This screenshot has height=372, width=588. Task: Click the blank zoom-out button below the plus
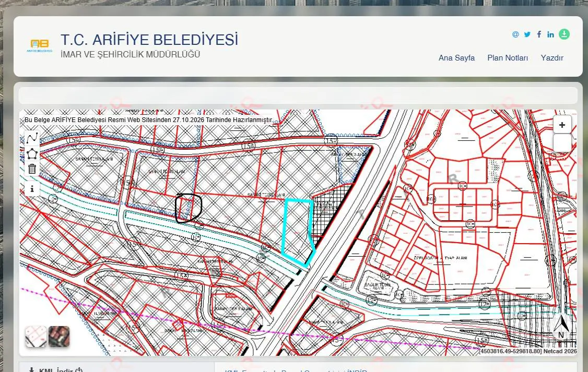click(562, 143)
